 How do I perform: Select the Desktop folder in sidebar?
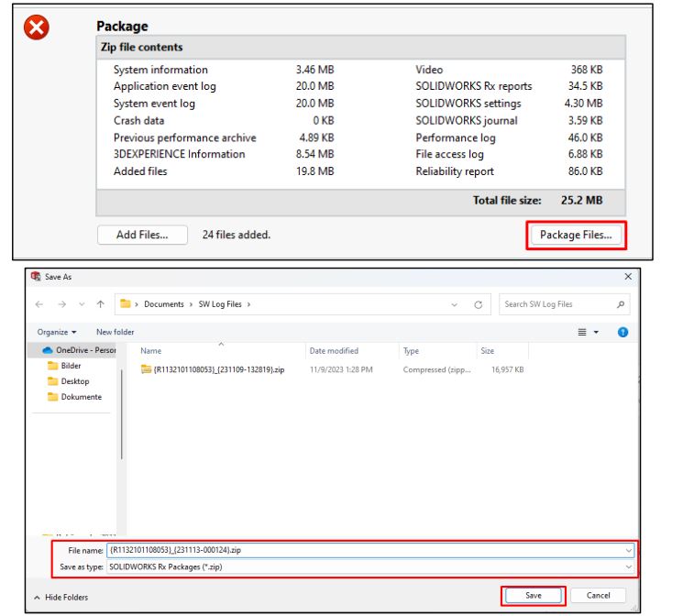click(x=75, y=381)
